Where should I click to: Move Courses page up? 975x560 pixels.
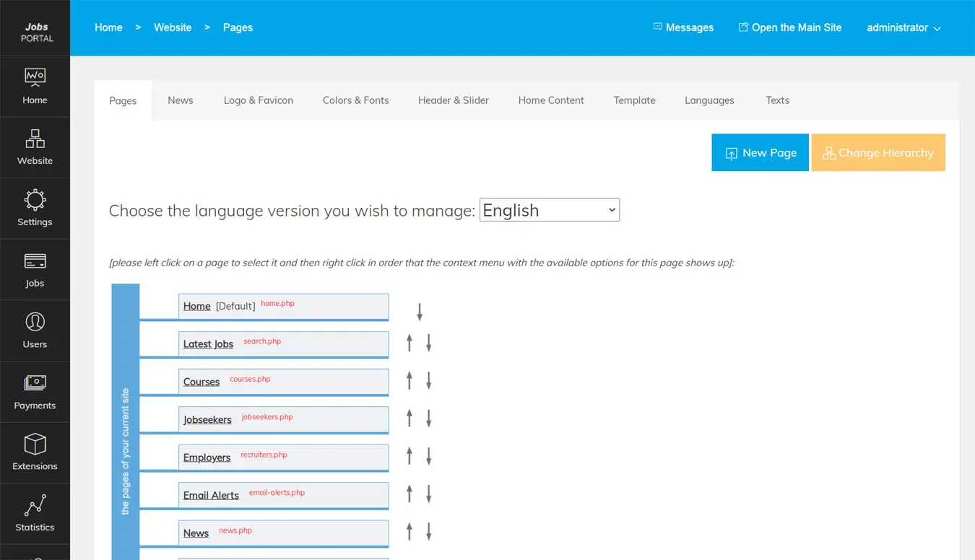point(409,380)
